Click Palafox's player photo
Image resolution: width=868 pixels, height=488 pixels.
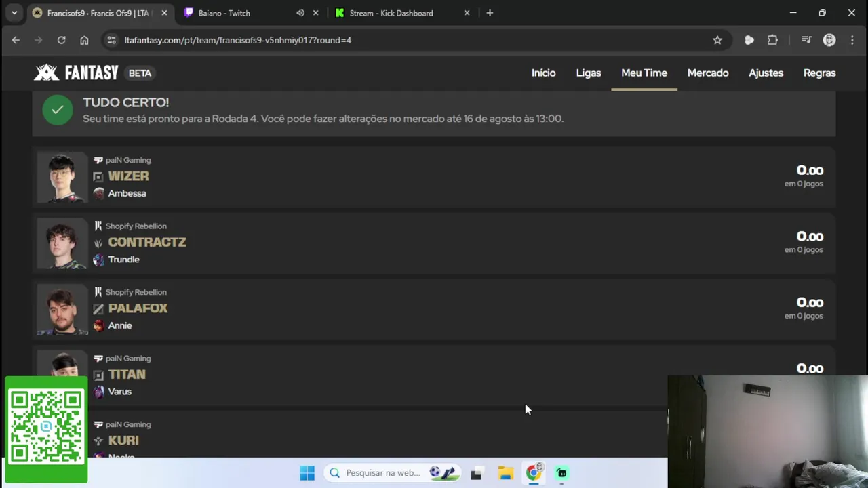[x=62, y=310]
